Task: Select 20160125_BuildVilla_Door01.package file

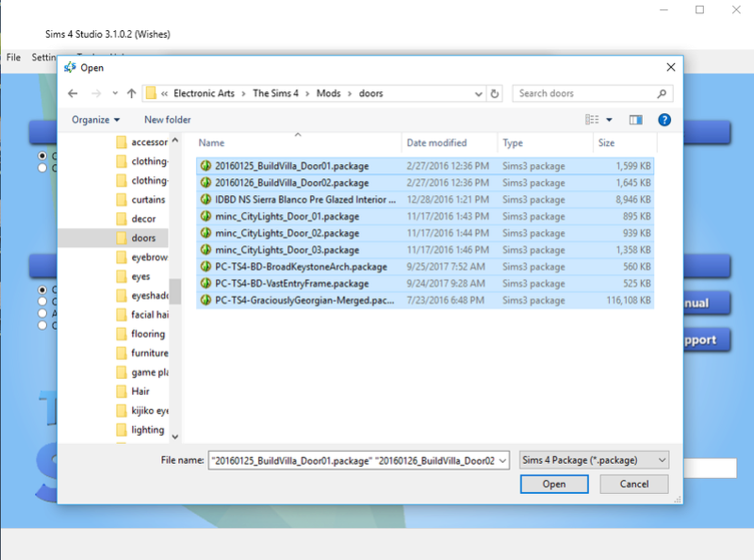Action: 425,166
